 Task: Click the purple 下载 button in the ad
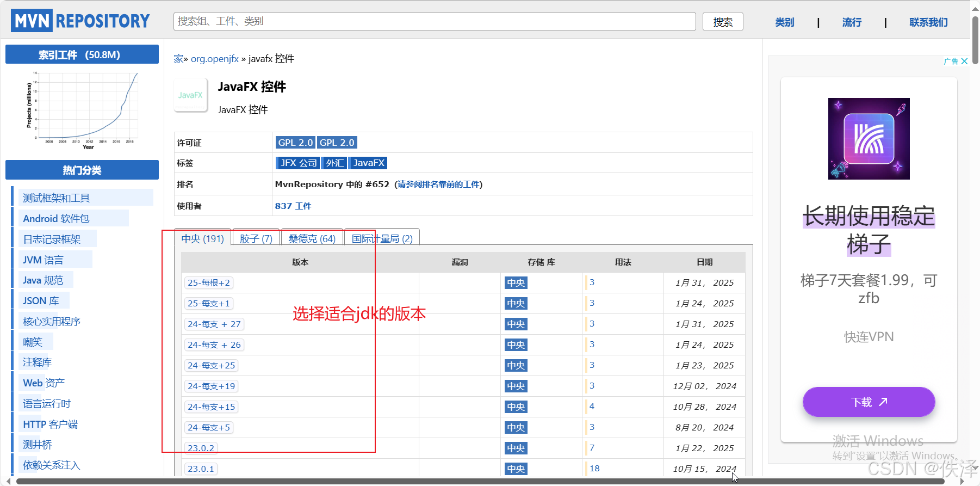869,402
